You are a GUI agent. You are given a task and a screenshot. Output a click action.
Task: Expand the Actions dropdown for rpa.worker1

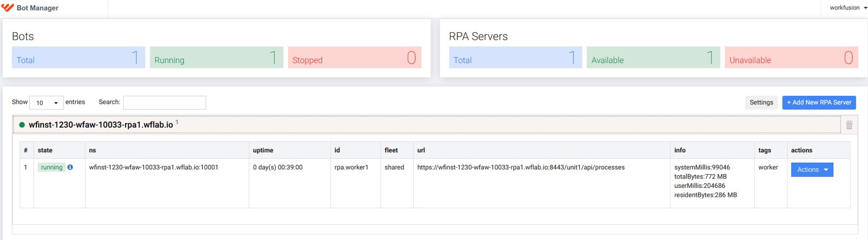[x=812, y=170]
